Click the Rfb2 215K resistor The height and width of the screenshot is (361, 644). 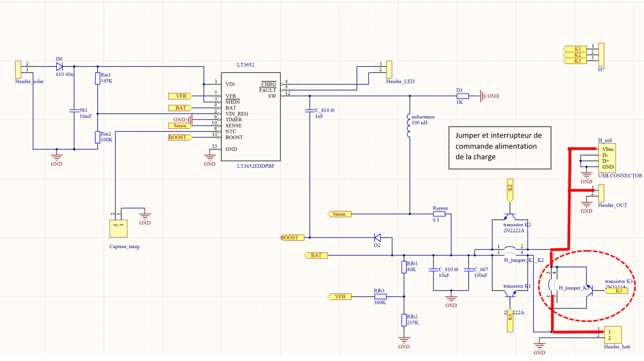[x=404, y=320]
